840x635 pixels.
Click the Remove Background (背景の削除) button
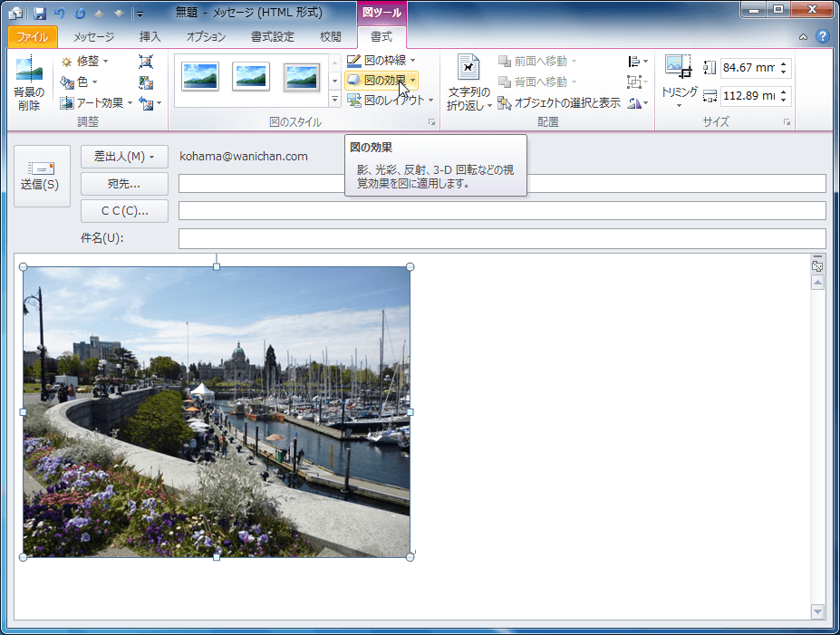[29, 83]
